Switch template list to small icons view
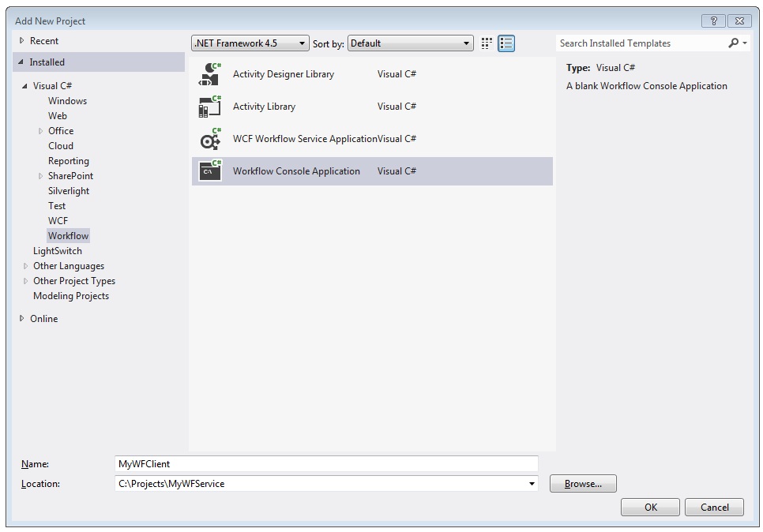This screenshot has height=532, width=763. [x=487, y=43]
